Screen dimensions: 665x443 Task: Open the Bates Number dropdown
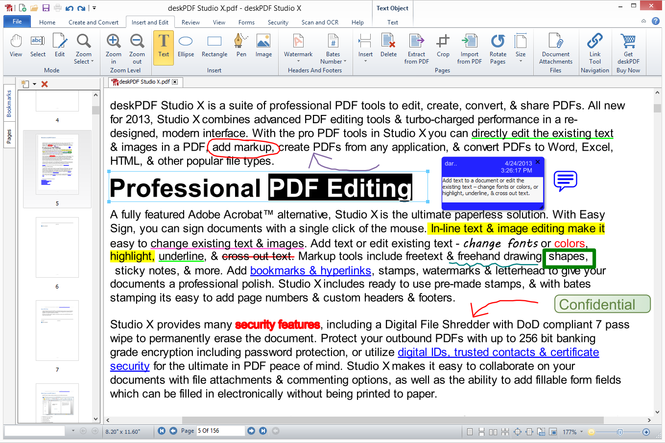[333, 49]
